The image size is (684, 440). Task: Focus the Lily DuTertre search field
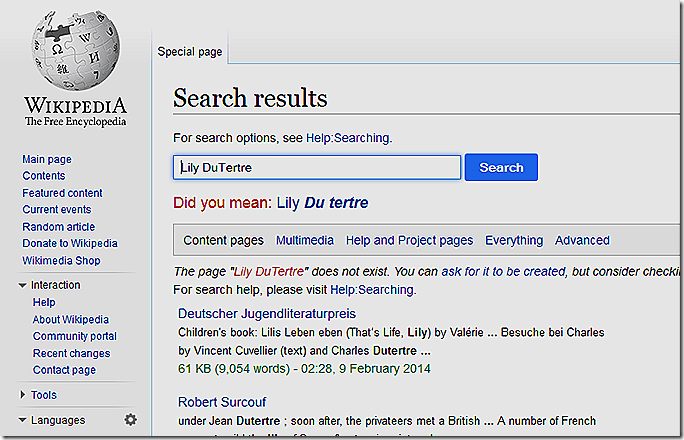pyautogui.click(x=317, y=167)
